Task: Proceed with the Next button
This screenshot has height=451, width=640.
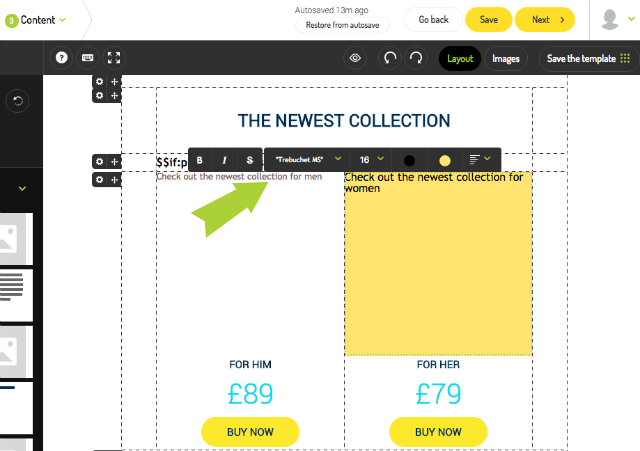Action: point(545,20)
